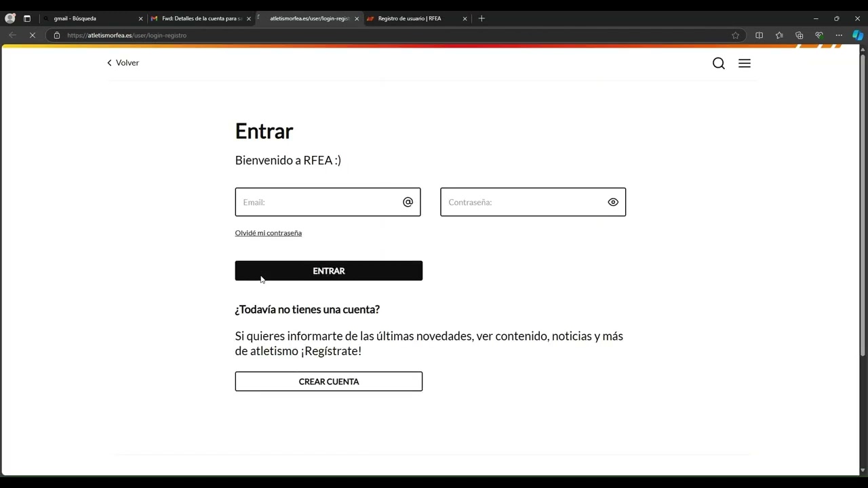Open split screen view
Screen dimensions: 868x488
click(759, 35)
